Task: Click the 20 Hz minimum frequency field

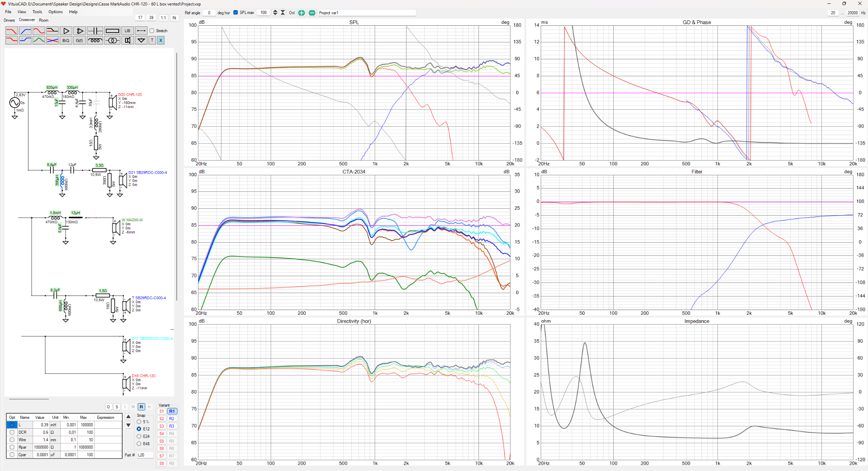Action: coord(833,13)
